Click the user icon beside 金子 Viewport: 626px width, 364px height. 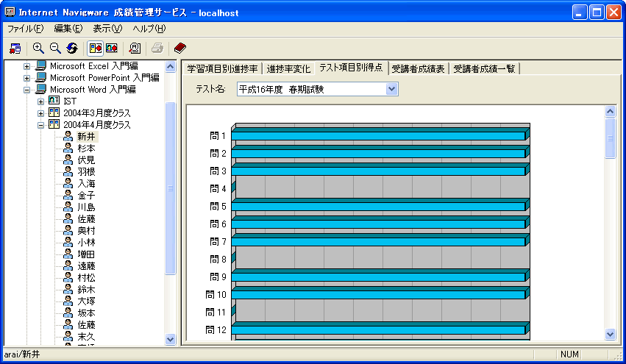pyautogui.click(x=68, y=195)
